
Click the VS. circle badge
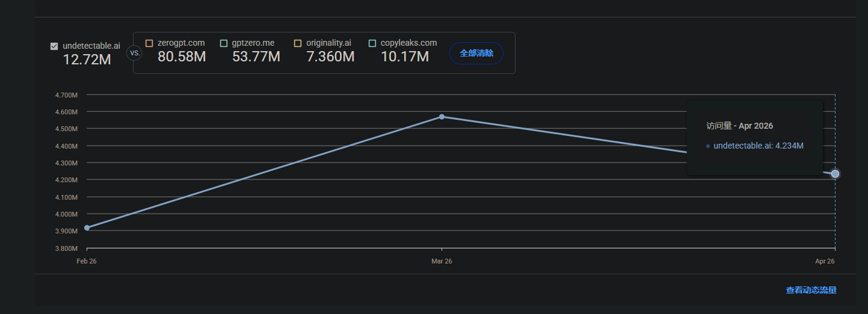click(x=135, y=53)
